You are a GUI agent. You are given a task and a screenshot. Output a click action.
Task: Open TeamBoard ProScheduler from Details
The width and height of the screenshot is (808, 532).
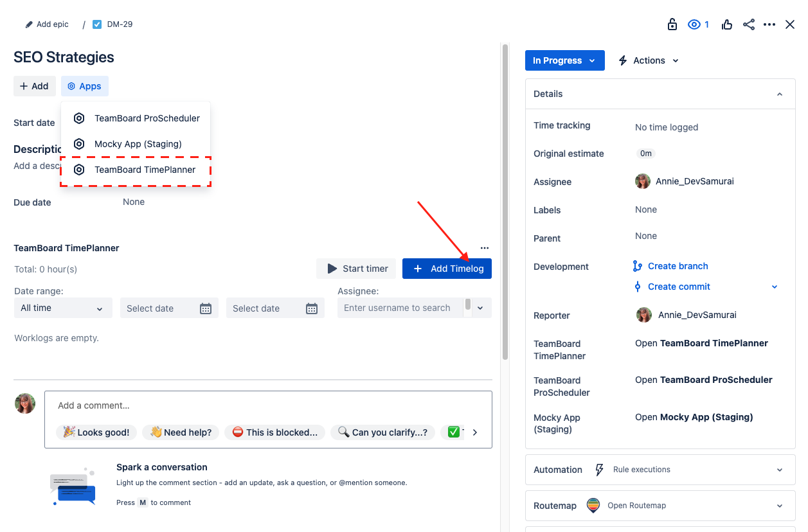point(704,380)
